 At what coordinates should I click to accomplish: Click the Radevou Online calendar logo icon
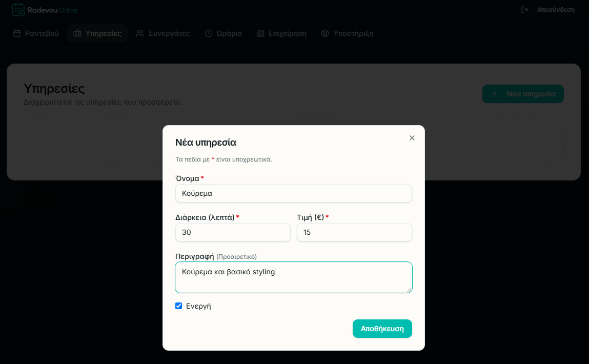click(x=18, y=10)
